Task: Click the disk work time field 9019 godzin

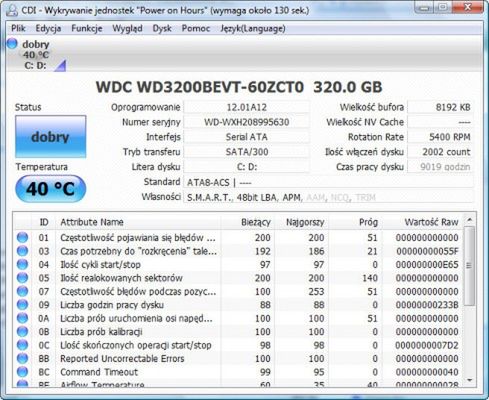Action: (440, 167)
